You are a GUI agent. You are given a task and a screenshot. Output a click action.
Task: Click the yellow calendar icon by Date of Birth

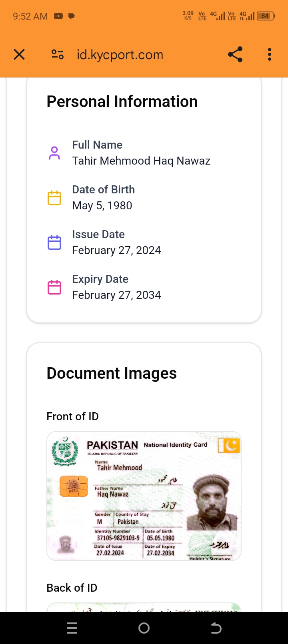pyautogui.click(x=54, y=198)
